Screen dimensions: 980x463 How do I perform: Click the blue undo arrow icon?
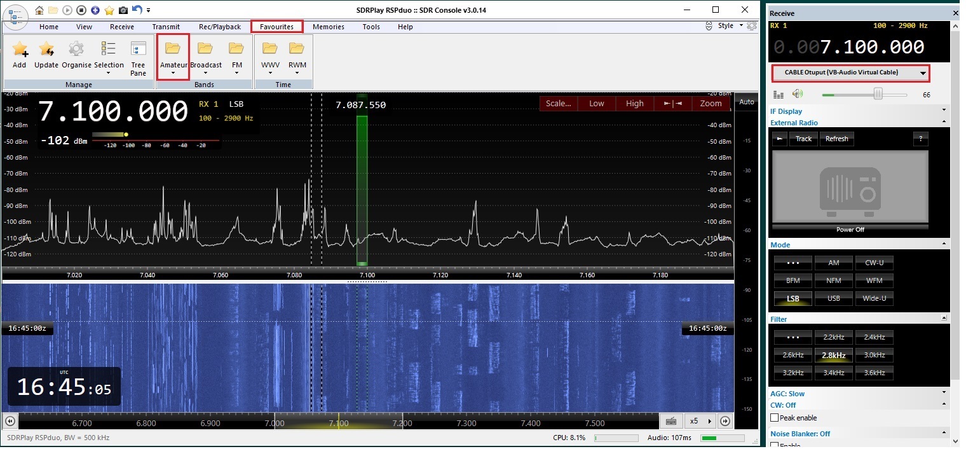point(137,10)
